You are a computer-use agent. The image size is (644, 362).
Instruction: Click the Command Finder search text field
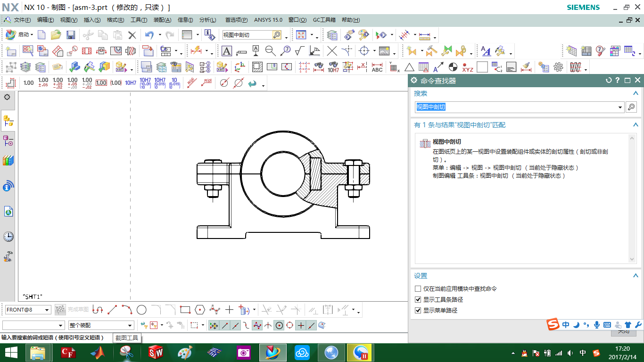pos(516,107)
